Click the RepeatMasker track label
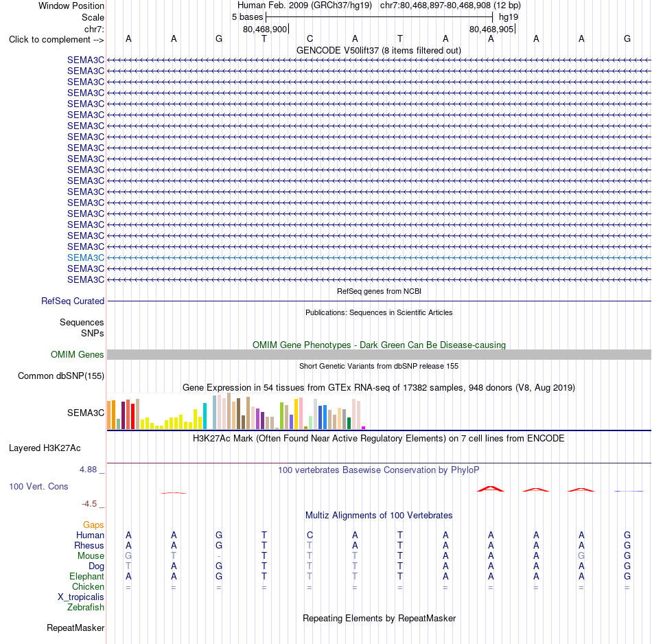Screen dimensions: 652x644 [x=75, y=628]
